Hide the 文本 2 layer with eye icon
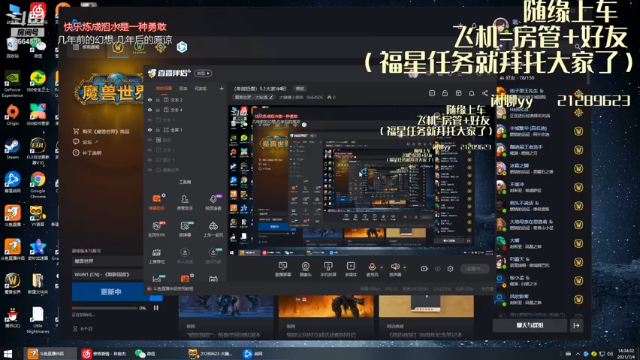 click(x=150, y=100)
